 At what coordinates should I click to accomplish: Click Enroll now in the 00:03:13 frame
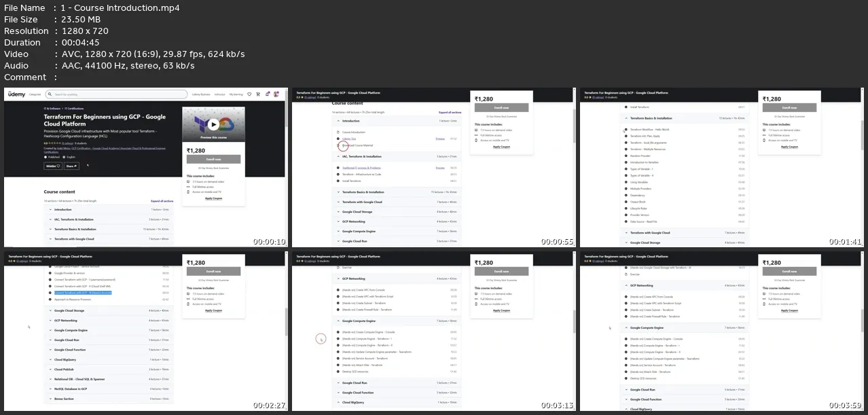click(x=501, y=271)
